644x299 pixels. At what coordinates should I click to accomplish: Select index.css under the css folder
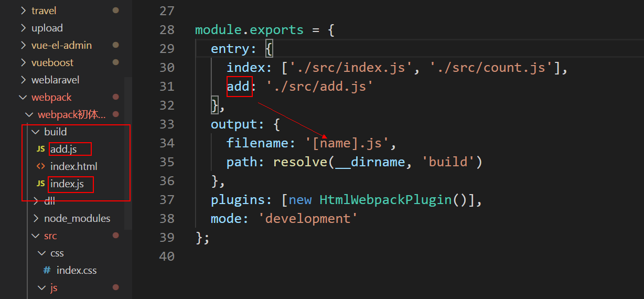pyautogui.click(x=77, y=270)
